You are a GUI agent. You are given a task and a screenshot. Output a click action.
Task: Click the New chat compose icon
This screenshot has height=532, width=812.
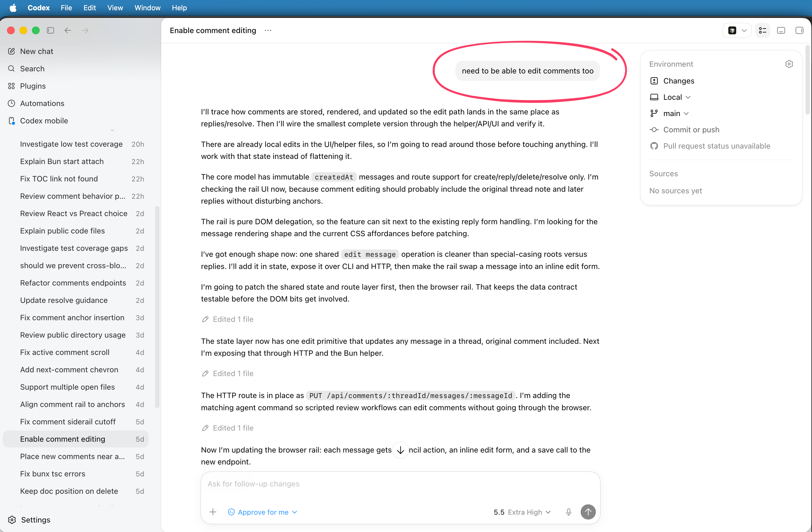[x=12, y=51]
